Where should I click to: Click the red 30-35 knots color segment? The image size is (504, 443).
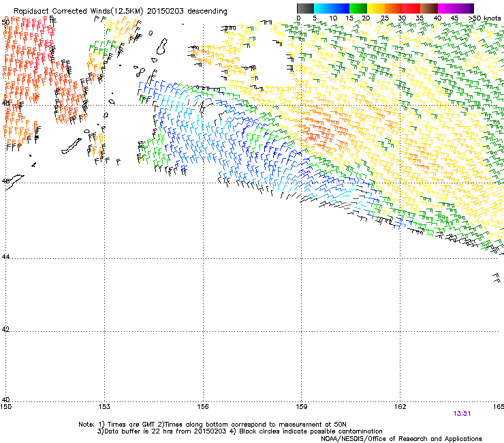pyautogui.click(x=411, y=8)
